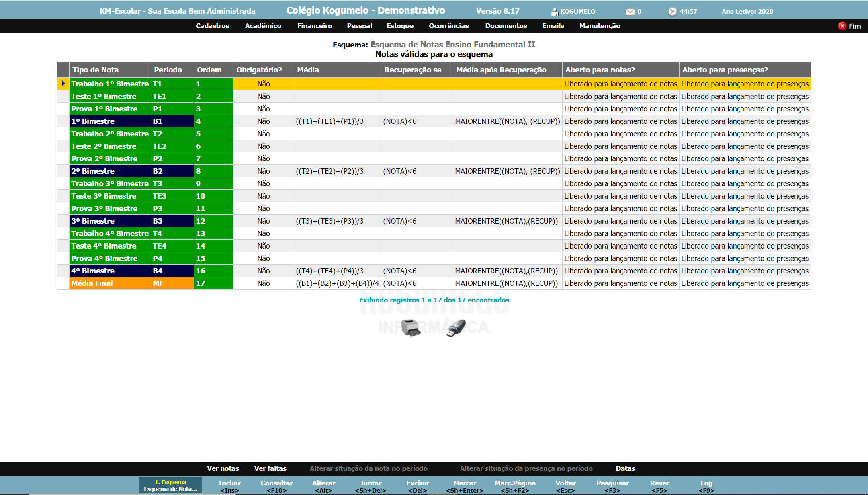The image size is (868, 495).
Task: Click the printer icon below the table
Action: coord(411,328)
